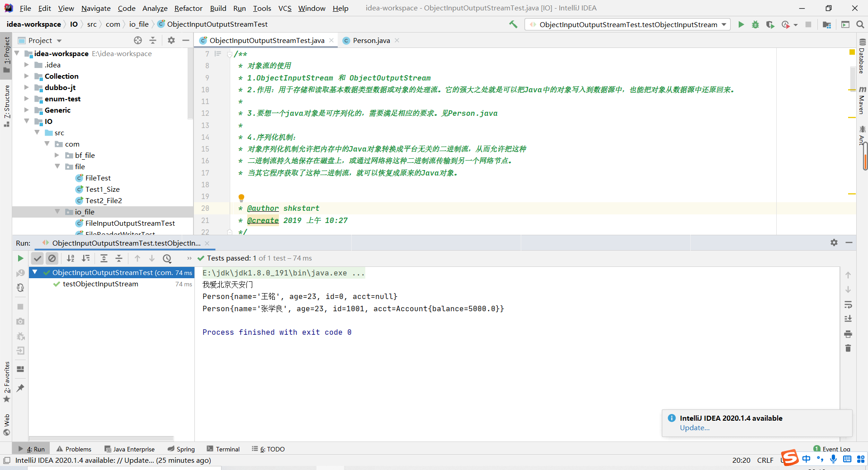Image resolution: width=868 pixels, height=470 pixels.
Task: Open Maven side panel
Action: click(862, 100)
